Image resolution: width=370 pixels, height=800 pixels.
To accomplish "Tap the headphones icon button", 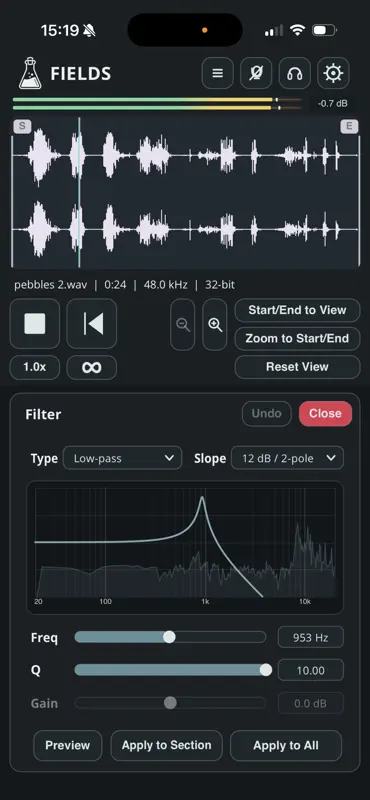I will click(294, 73).
